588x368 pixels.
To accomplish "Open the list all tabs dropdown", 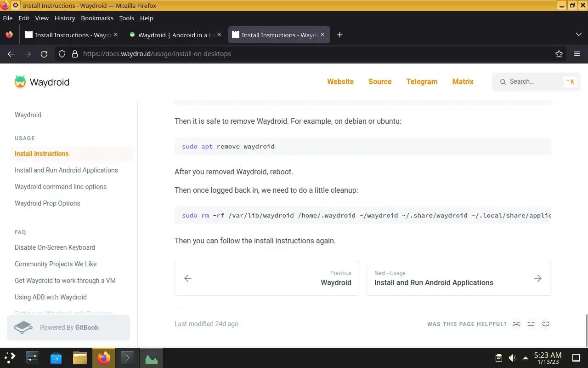I will [578, 35].
